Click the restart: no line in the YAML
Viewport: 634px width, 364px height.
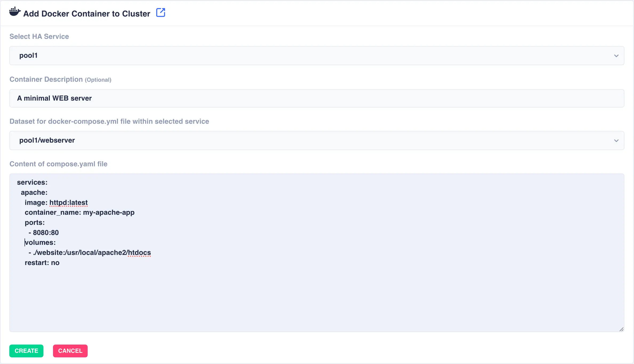pos(42,263)
